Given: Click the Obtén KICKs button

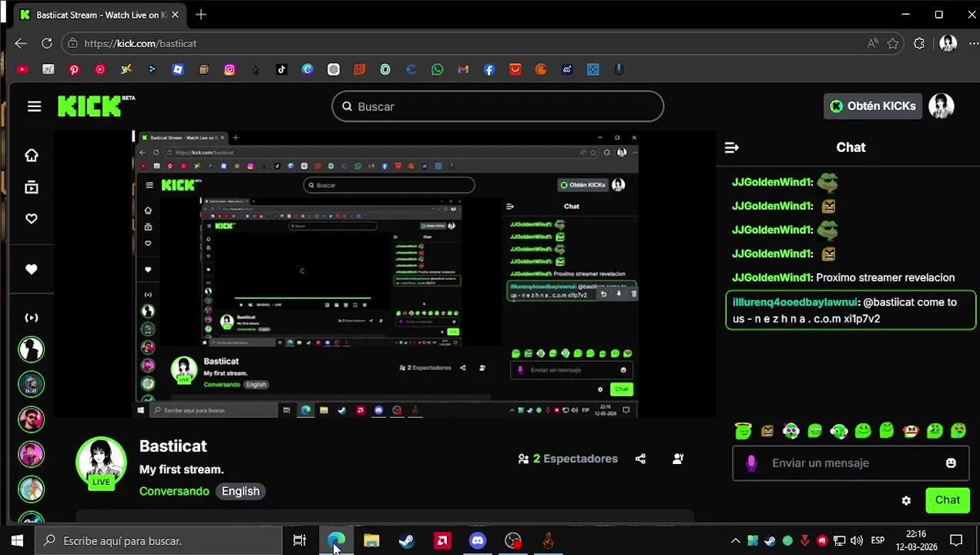Looking at the screenshot, I should [x=873, y=106].
